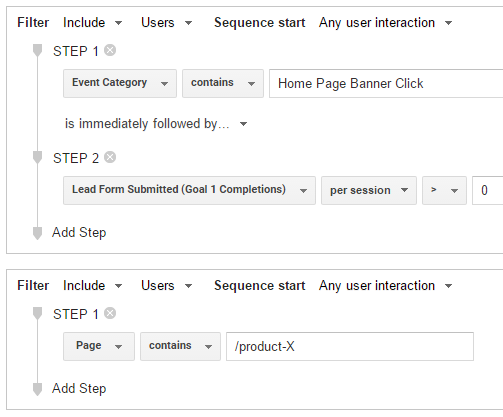Open second filter's Users dropdown
Screen dimensions: 503x417
point(167,286)
